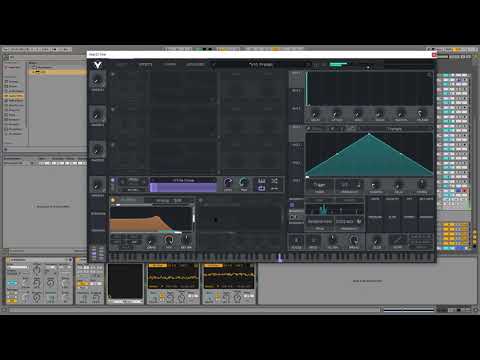Enable oscillator 3 power toggle
The width and height of the screenshot is (480, 360).
pos(113,145)
